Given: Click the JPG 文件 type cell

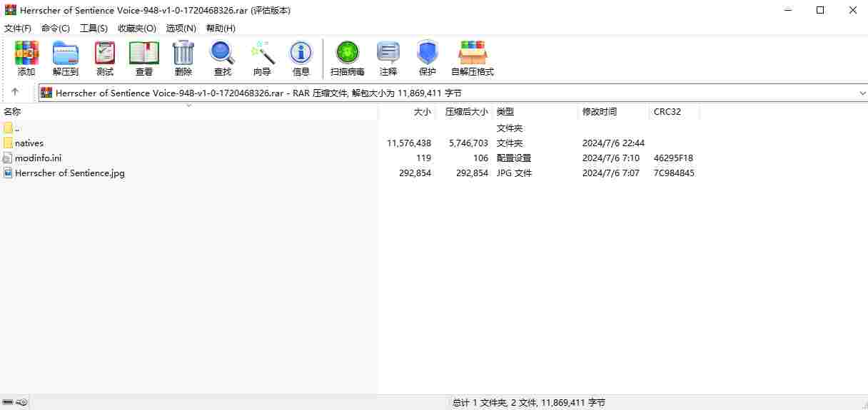Looking at the screenshot, I should click(514, 173).
